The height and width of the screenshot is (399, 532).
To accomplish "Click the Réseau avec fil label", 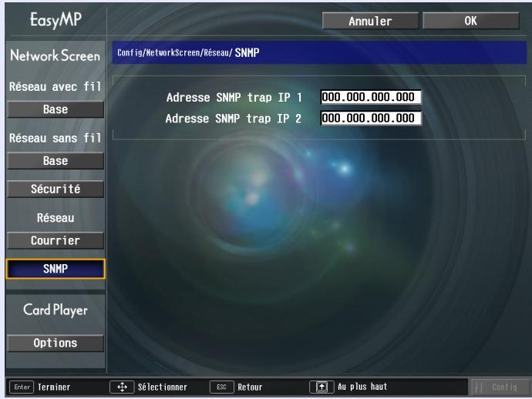I will coord(56,86).
